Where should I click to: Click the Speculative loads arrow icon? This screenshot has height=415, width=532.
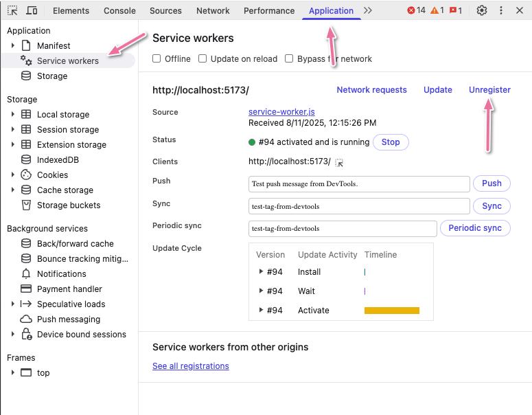point(26,304)
